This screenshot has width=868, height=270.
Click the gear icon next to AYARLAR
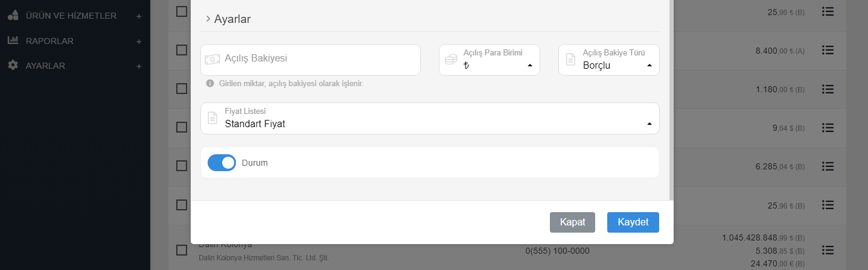(x=13, y=65)
